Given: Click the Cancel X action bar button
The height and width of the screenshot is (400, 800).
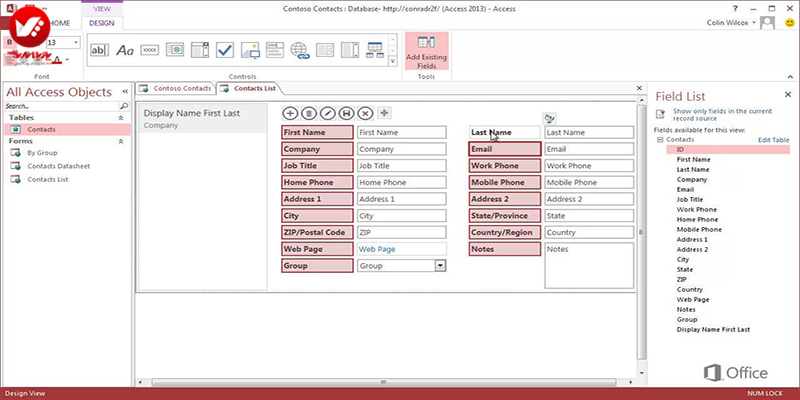Looking at the screenshot, I should [365, 113].
